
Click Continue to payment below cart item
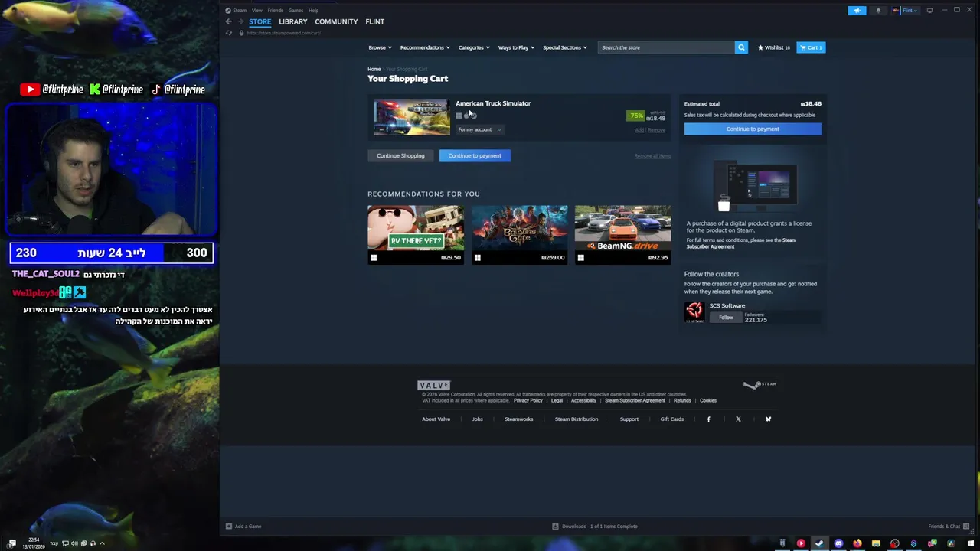(475, 155)
